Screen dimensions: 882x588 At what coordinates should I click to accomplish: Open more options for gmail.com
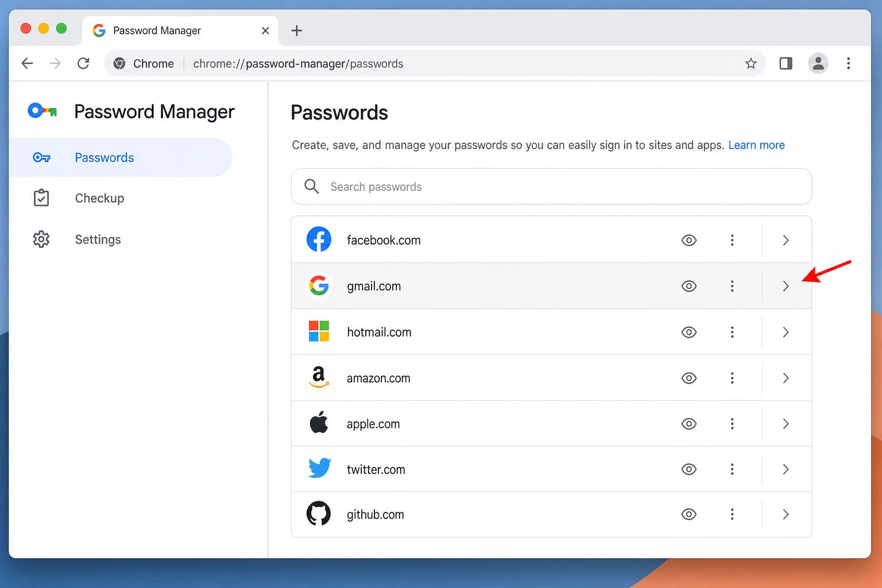732,286
